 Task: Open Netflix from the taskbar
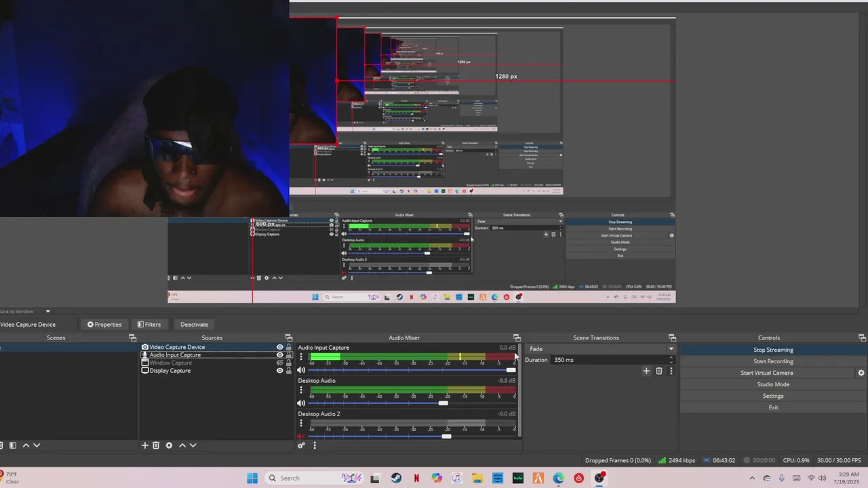tap(416, 478)
